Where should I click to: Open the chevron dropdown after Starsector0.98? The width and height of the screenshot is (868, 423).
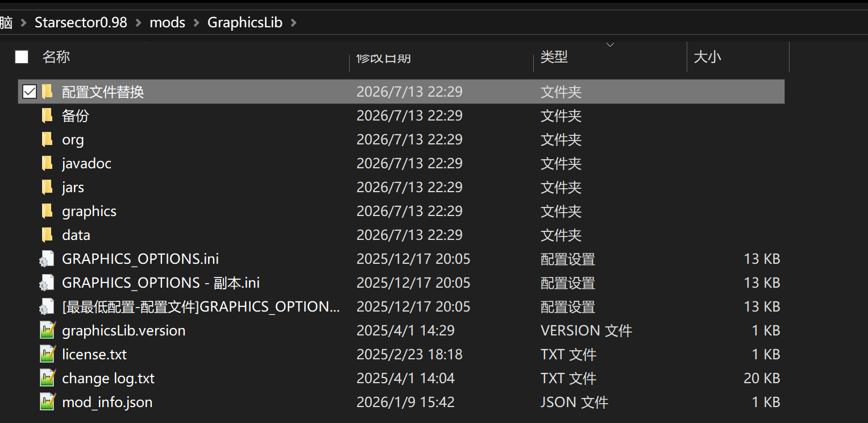138,23
